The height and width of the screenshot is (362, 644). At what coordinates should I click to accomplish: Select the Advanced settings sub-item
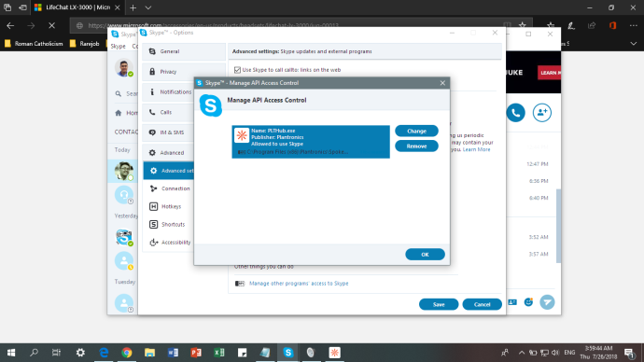pyautogui.click(x=169, y=171)
